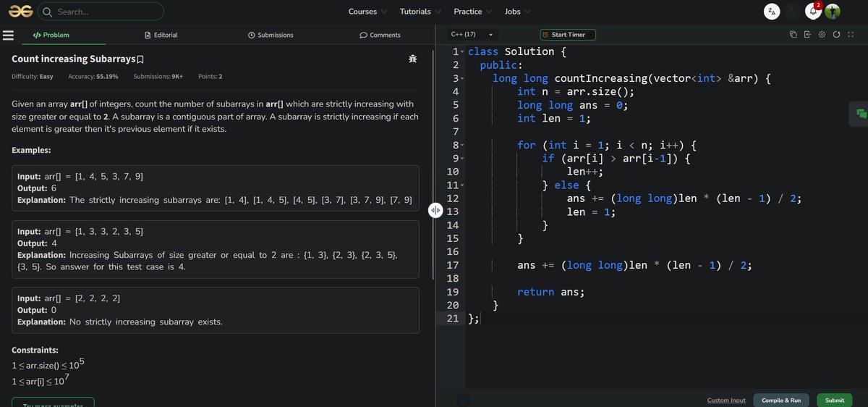Click the round icon beside Custom Input
This screenshot has height=407, width=868.
(463, 399)
